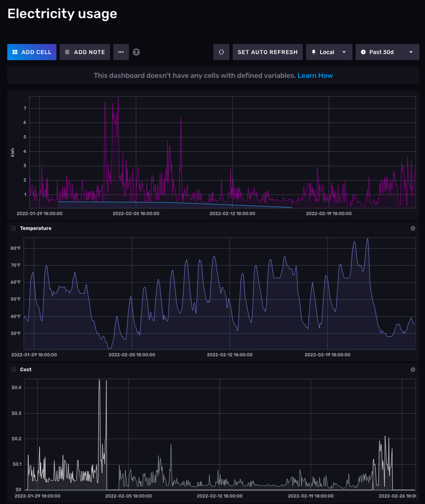Click the 30°F axis label
The height and width of the screenshot is (504, 425).
coord(16,333)
